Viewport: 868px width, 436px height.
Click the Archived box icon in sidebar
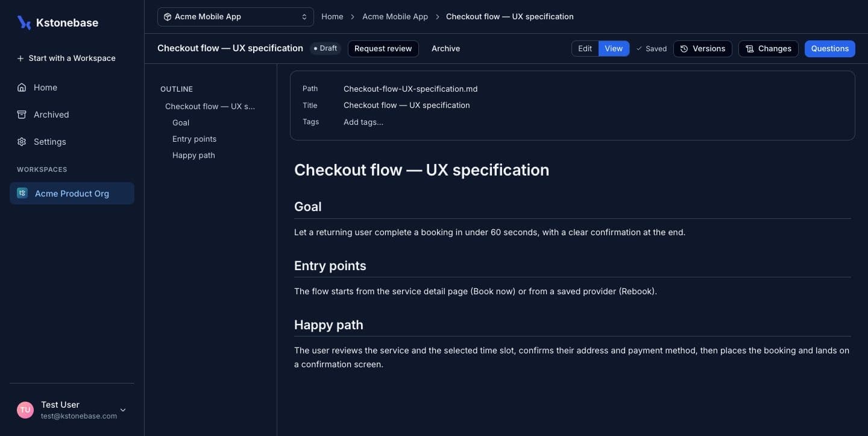click(x=22, y=115)
